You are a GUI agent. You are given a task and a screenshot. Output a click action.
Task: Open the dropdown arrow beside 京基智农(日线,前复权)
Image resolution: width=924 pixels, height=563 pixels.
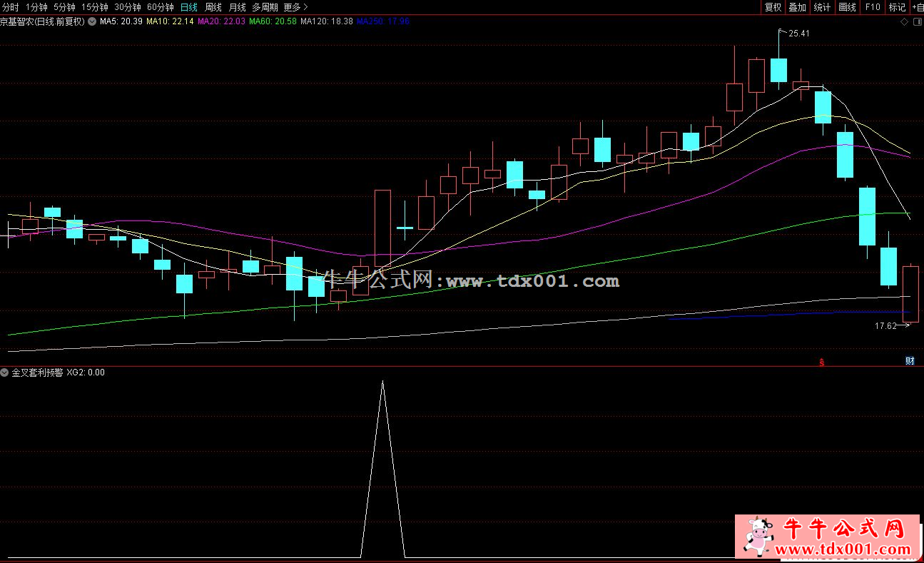91,21
